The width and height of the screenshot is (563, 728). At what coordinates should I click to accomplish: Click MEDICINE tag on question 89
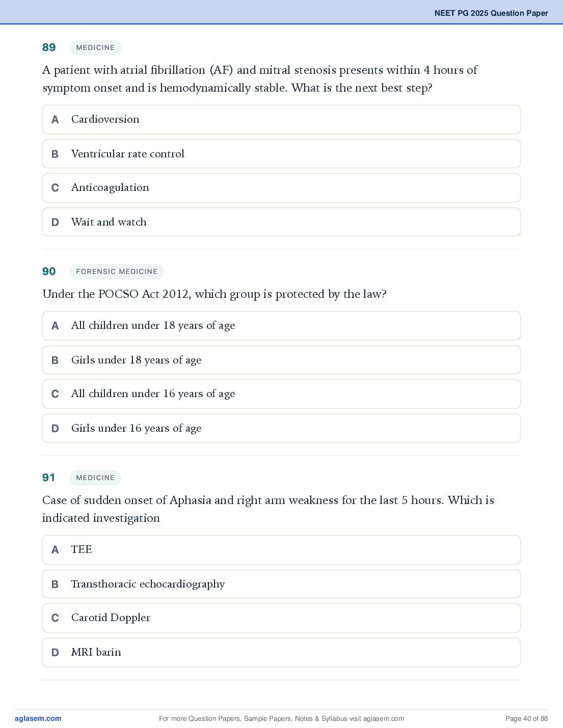pos(95,47)
